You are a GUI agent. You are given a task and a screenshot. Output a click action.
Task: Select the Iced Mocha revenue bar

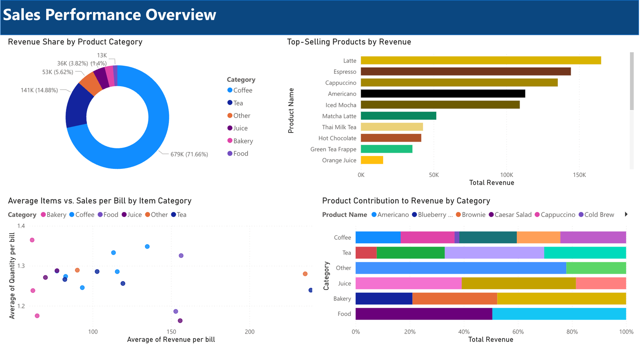click(440, 105)
